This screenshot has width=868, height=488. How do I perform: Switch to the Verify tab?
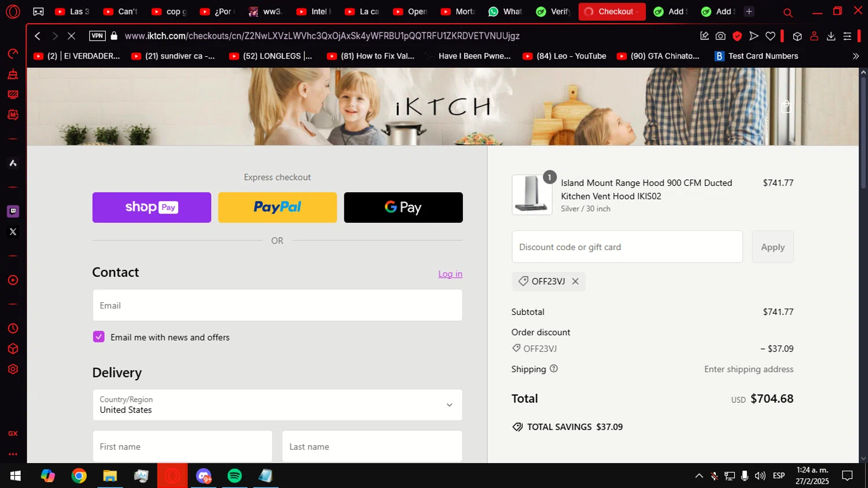554,12
